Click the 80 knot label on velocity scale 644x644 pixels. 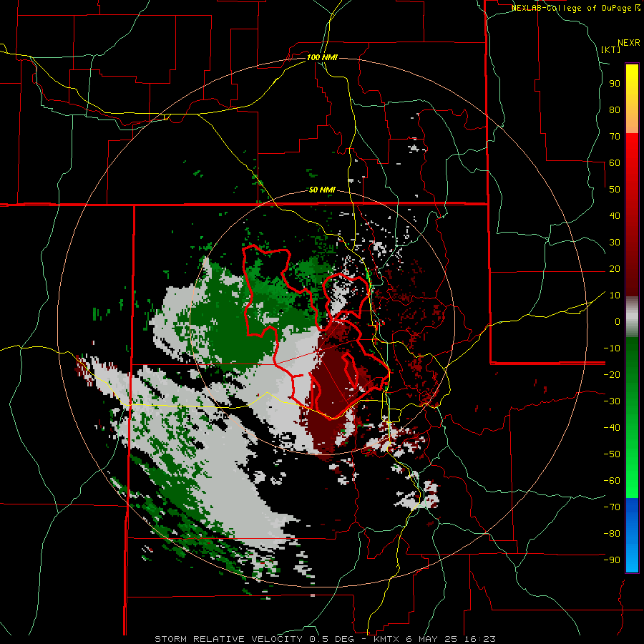point(615,109)
